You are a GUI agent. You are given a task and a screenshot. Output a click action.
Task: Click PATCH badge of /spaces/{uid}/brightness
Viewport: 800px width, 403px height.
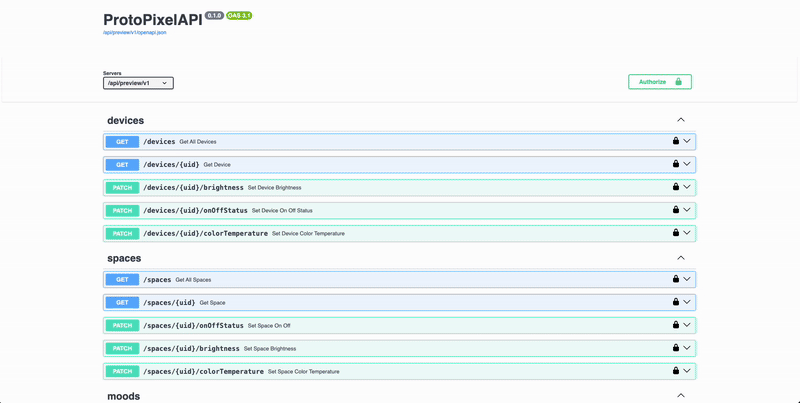click(x=122, y=348)
